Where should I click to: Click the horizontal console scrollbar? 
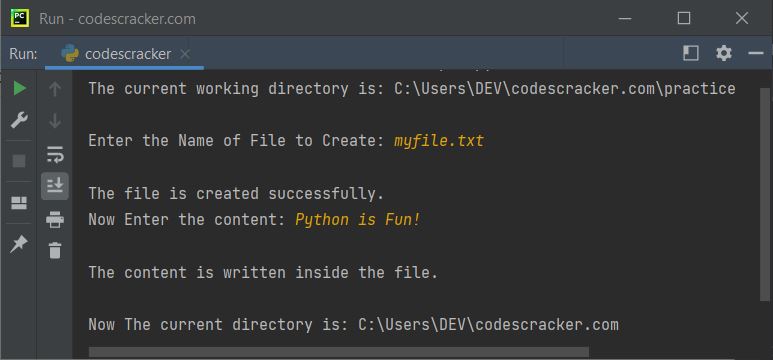pyautogui.click(x=339, y=352)
